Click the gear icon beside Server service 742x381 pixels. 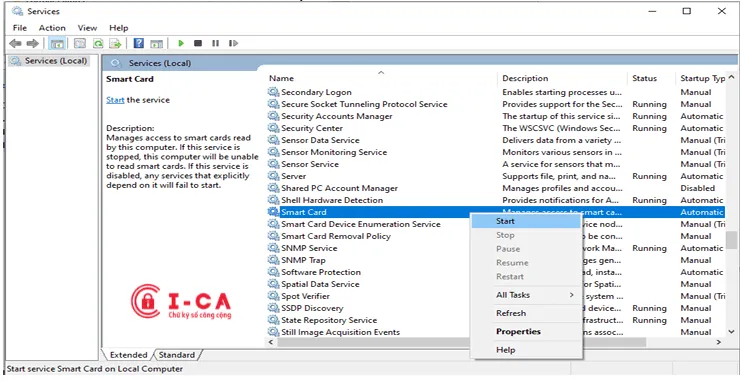click(274, 176)
